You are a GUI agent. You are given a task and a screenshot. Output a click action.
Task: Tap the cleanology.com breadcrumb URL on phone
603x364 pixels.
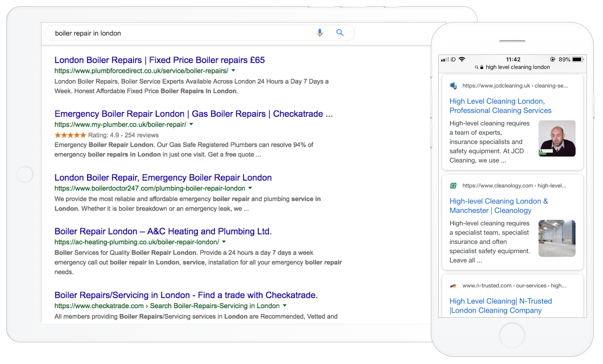click(514, 186)
